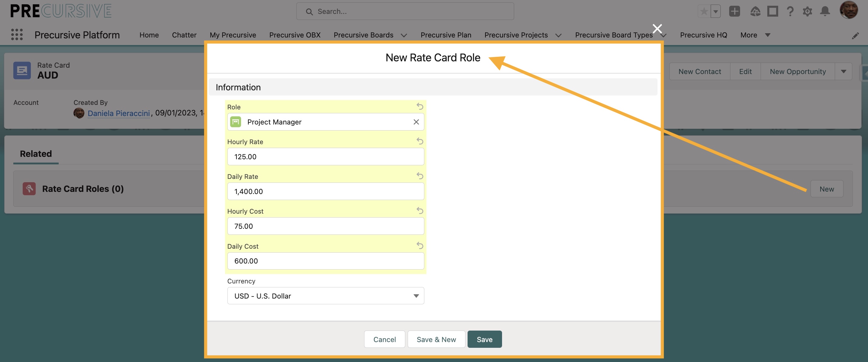Click the Project Manager role record icon
The height and width of the screenshot is (362, 868).
click(236, 122)
